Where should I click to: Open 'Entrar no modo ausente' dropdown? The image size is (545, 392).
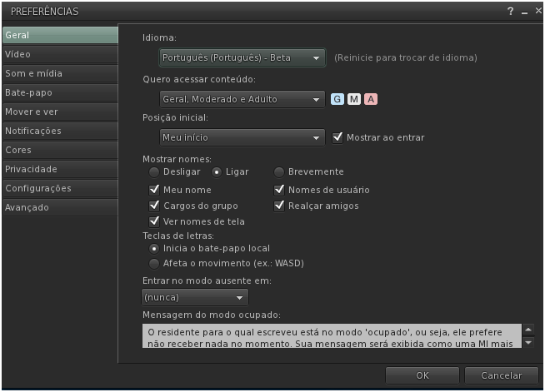[195, 297]
